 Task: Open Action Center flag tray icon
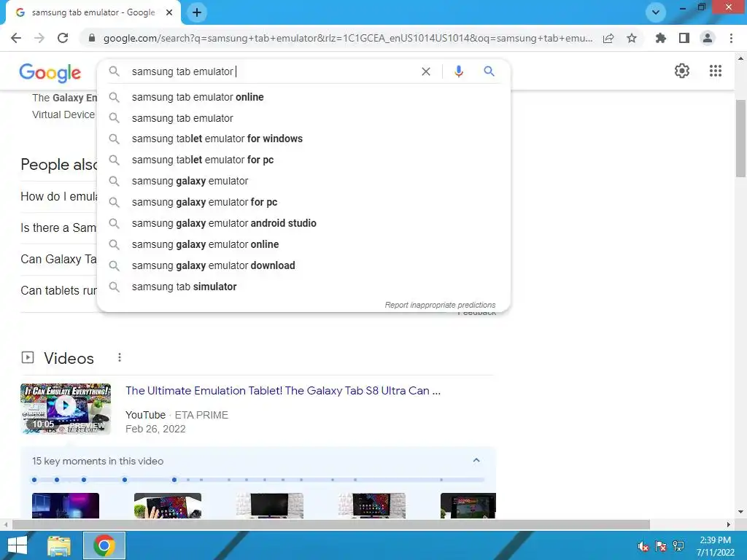(x=661, y=546)
